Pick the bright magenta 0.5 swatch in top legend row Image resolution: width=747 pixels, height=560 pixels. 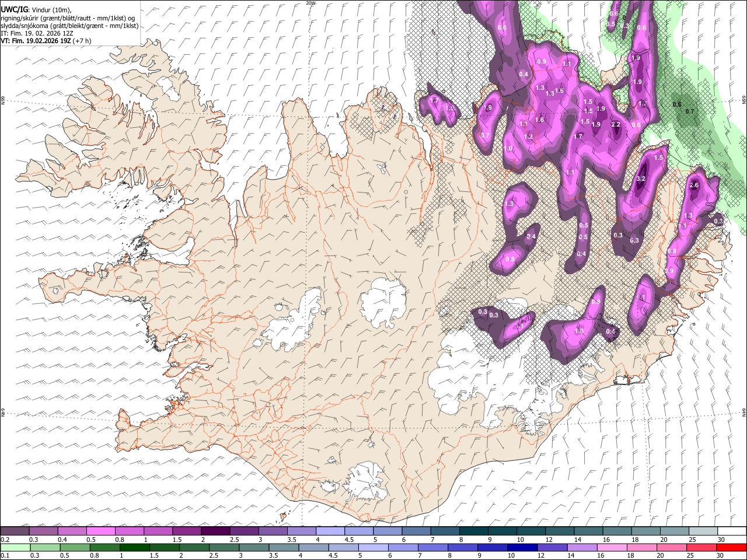(x=101, y=531)
